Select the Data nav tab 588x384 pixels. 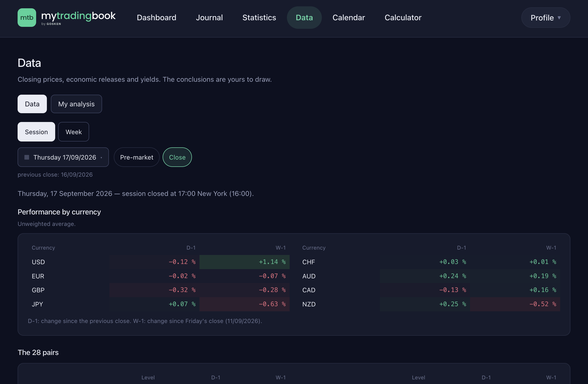304,18
